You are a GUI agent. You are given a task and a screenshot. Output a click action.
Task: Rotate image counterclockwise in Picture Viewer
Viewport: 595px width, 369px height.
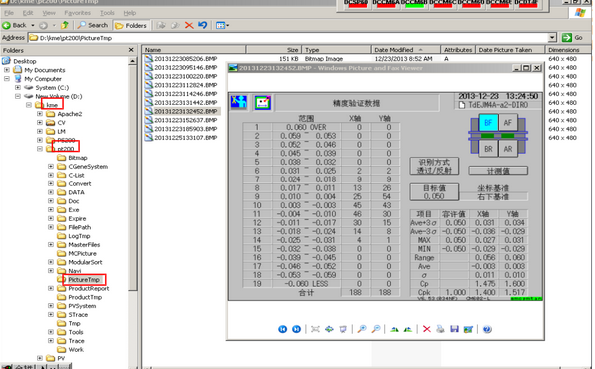coord(408,329)
